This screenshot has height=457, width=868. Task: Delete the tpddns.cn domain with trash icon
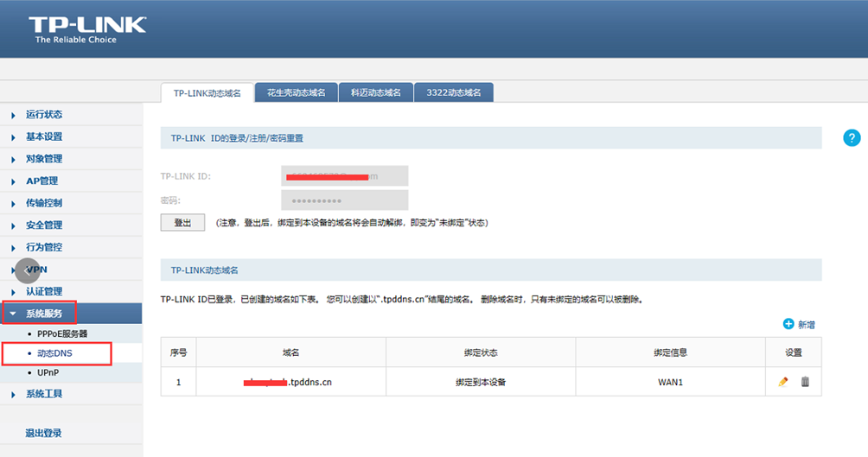[x=805, y=382]
